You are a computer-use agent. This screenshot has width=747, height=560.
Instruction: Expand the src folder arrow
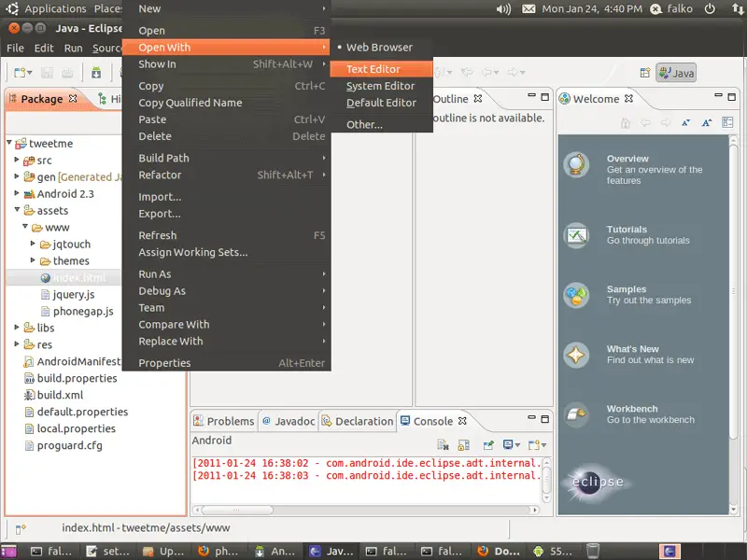coord(17,160)
